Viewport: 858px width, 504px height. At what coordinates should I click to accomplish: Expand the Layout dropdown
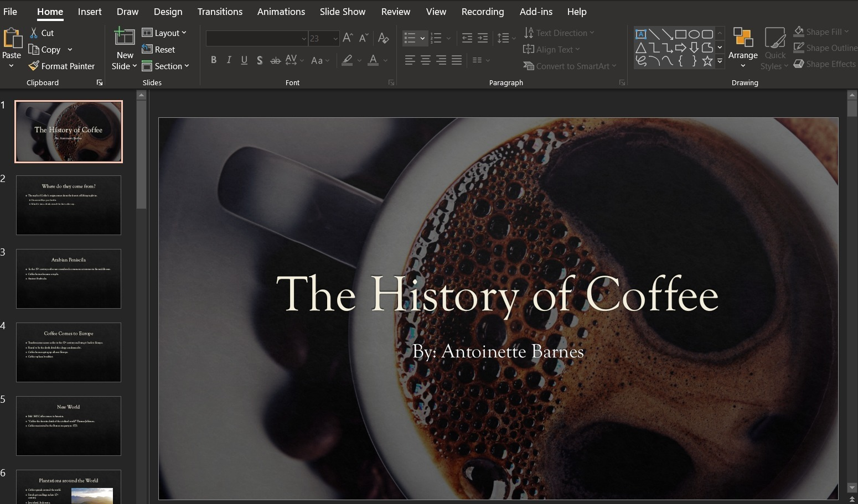click(x=164, y=33)
